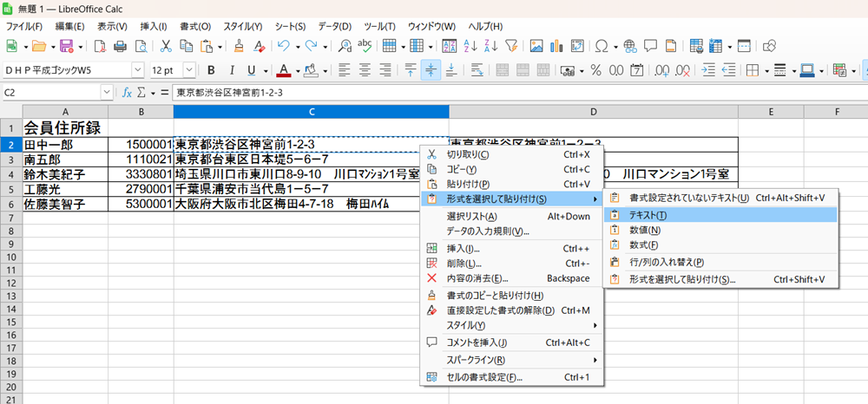Click the Insert Hyperlink globe icon

629,47
